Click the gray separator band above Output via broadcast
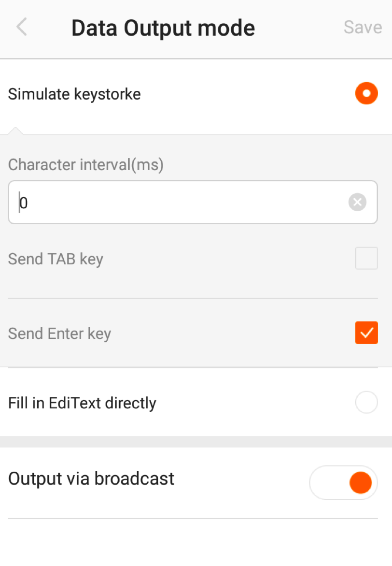This screenshot has width=392, height=566. click(196, 441)
